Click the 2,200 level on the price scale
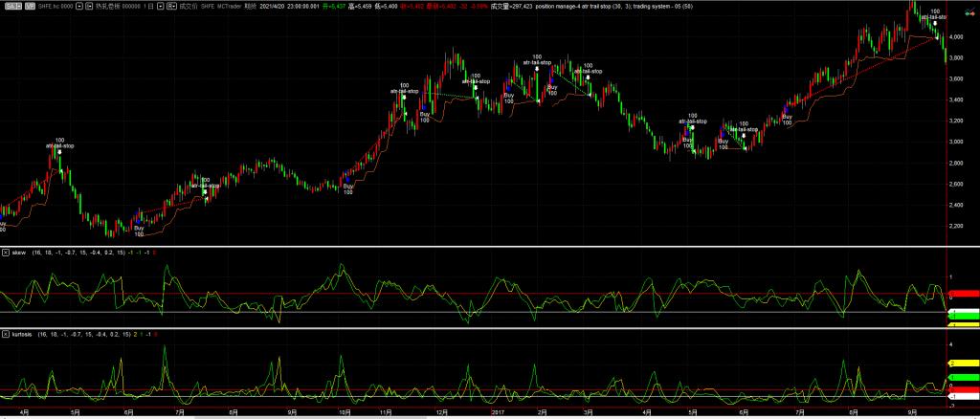 click(957, 226)
